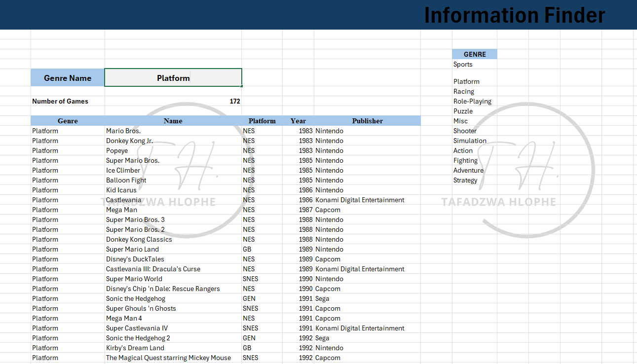The height and width of the screenshot is (364, 637).
Task: Select the Genre Name input cell showing Platform
Action: coord(173,78)
